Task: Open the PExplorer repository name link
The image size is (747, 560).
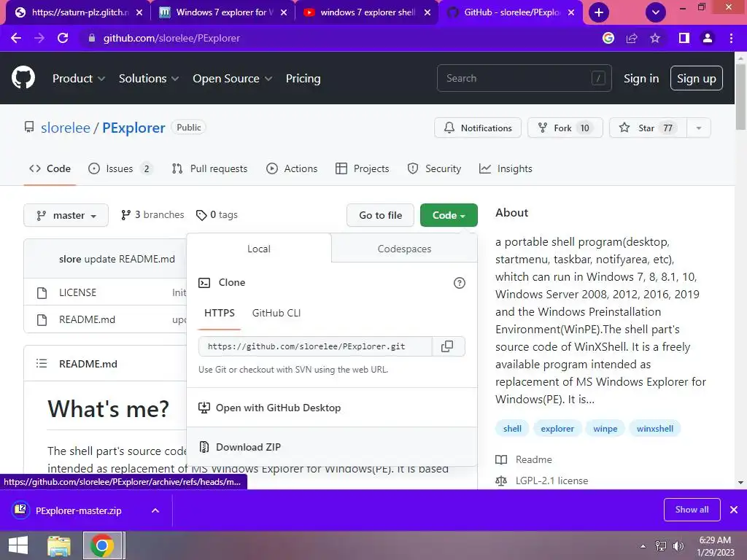Action: pyautogui.click(x=134, y=128)
